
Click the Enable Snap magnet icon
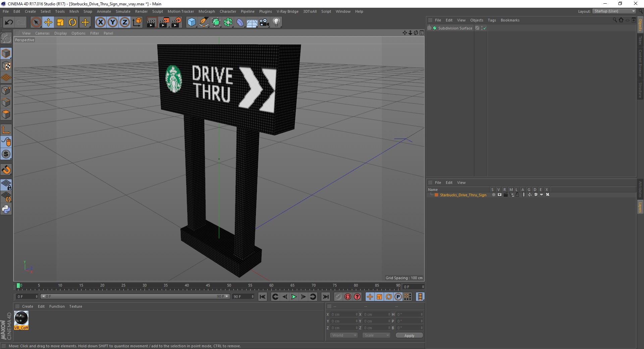(x=6, y=170)
